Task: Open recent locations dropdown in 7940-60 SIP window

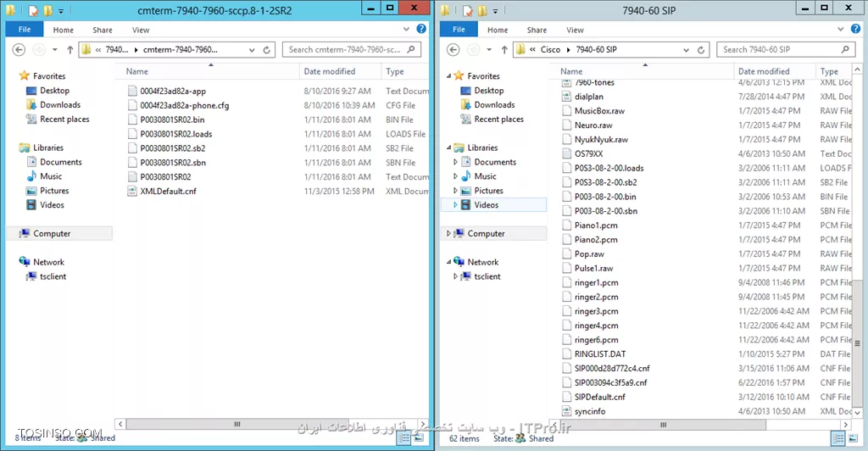Action: coord(489,50)
